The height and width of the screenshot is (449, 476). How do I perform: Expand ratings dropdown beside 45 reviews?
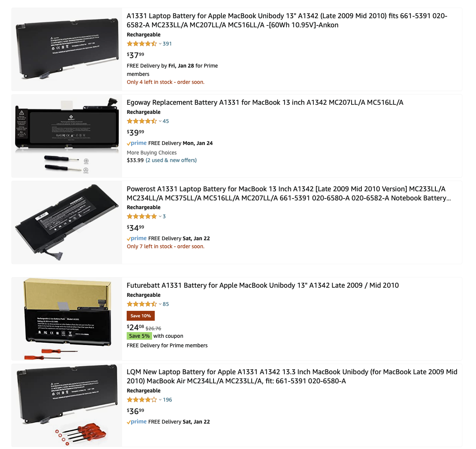click(160, 121)
